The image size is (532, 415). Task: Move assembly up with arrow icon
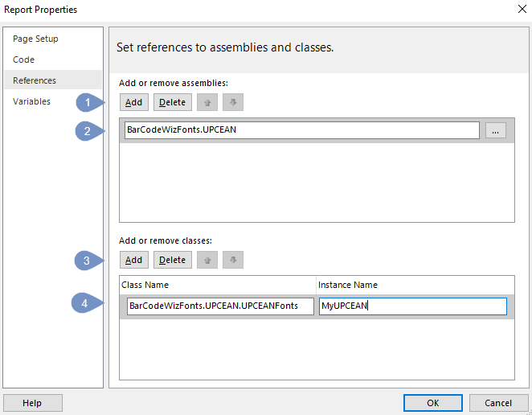click(x=207, y=102)
